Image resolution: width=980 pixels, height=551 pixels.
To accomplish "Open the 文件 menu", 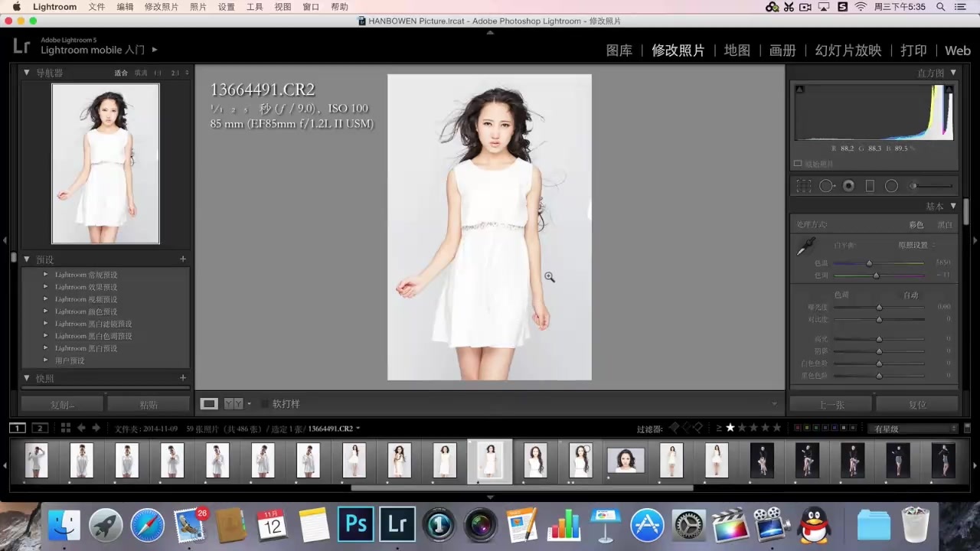I will [x=96, y=7].
